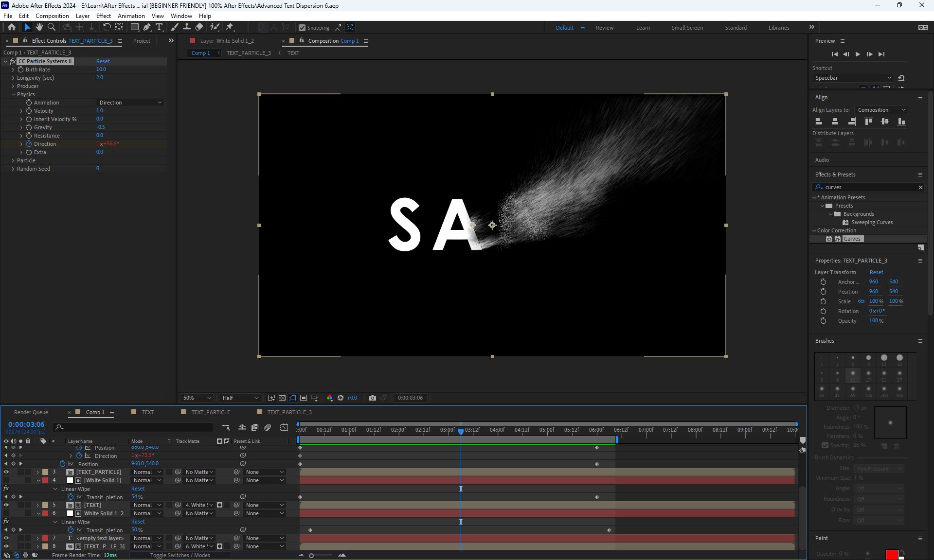Switch to the TEXT_PARTICLE timeline tab

[210, 412]
